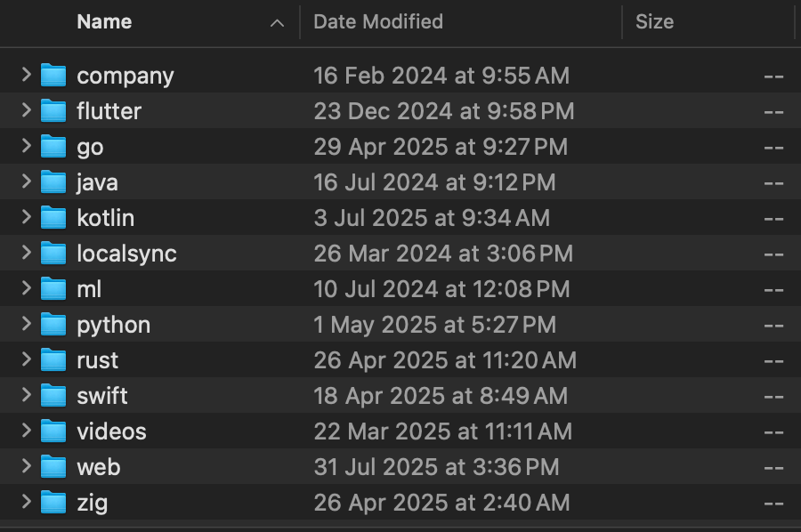
Task: Select the rust folder icon
Action: pos(53,360)
